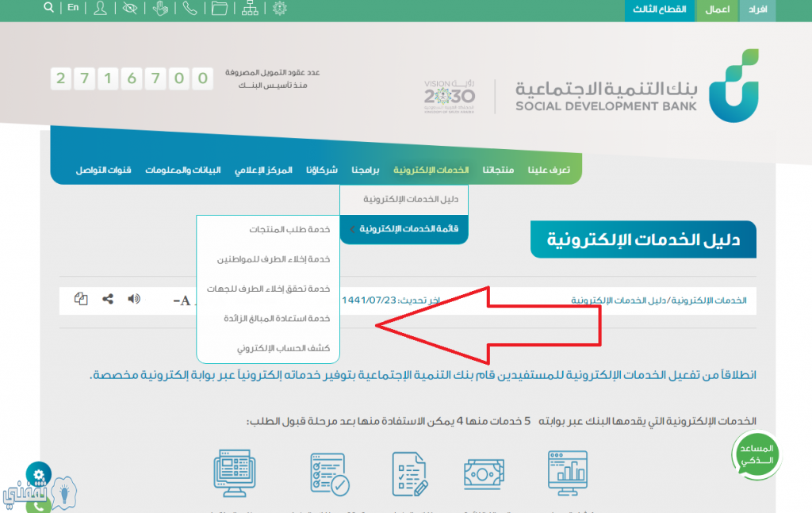
Task: Click the share icon in page toolbar
Action: (108, 299)
